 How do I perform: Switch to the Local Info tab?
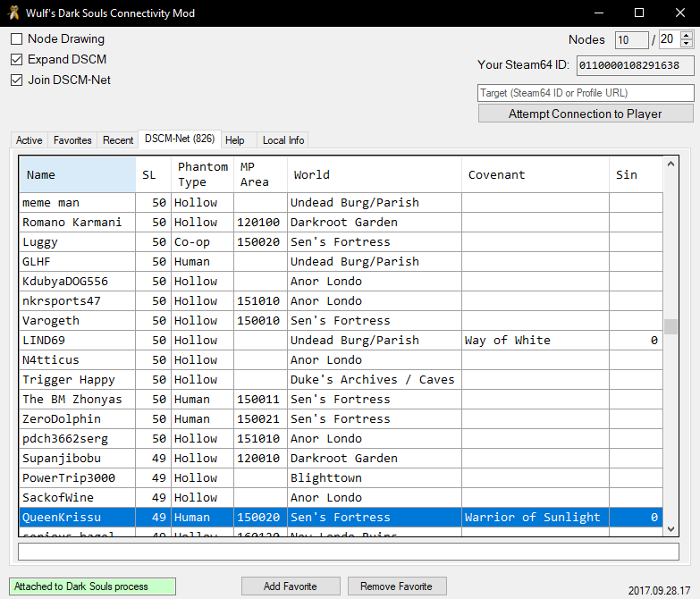click(x=283, y=140)
